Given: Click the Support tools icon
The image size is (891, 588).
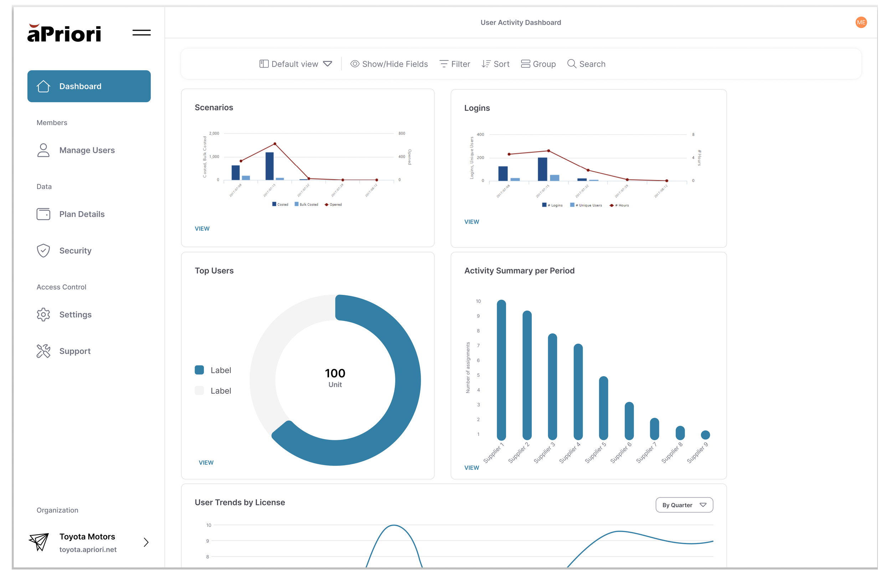Looking at the screenshot, I should point(43,351).
